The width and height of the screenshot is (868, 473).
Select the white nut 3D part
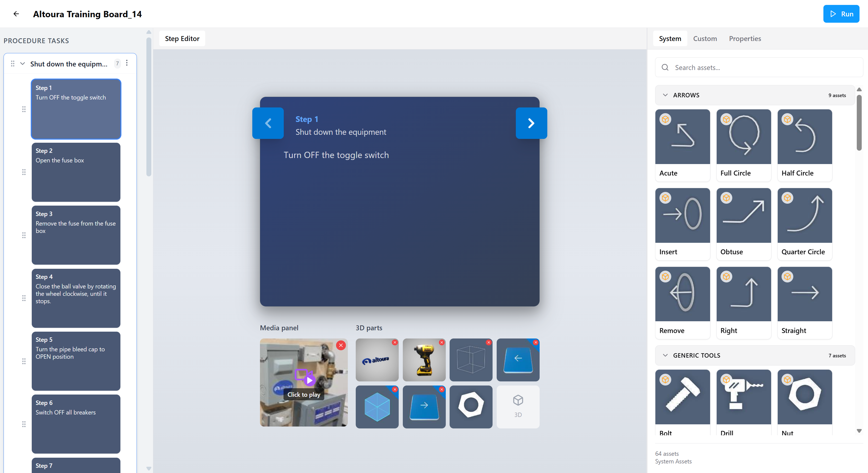pyautogui.click(x=471, y=407)
